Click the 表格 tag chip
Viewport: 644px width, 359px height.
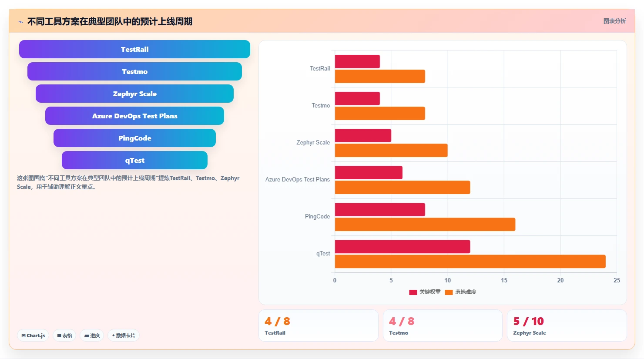point(64,336)
